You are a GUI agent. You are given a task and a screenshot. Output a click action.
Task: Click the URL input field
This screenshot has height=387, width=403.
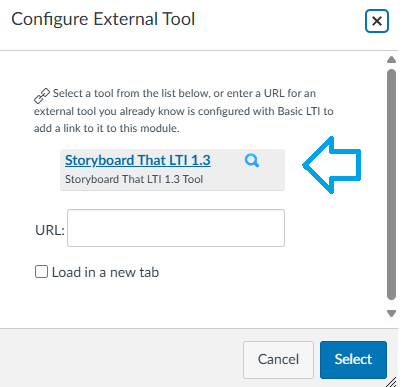(176, 228)
